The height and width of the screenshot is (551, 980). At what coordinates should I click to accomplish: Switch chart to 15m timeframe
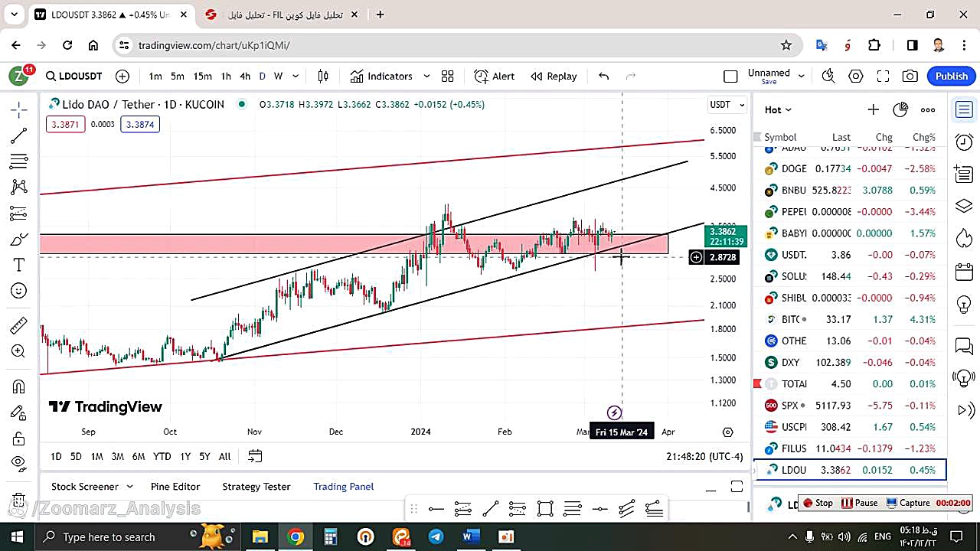tap(202, 76)
